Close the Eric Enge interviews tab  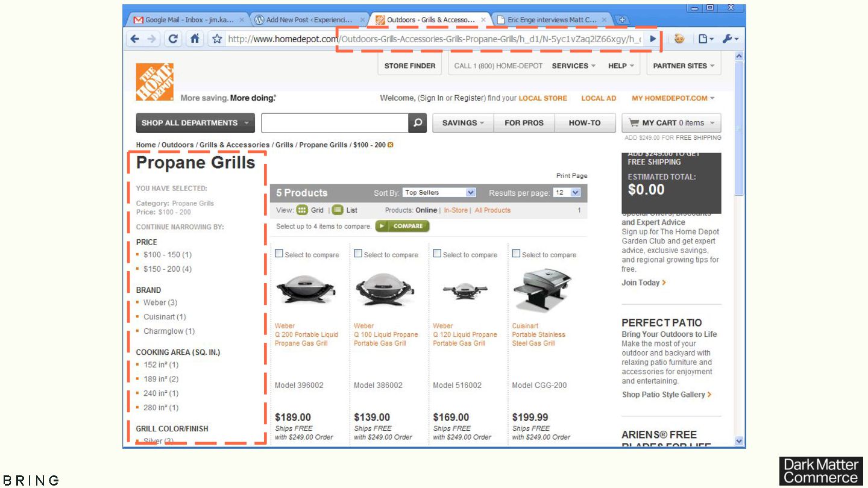pos(604,20)
